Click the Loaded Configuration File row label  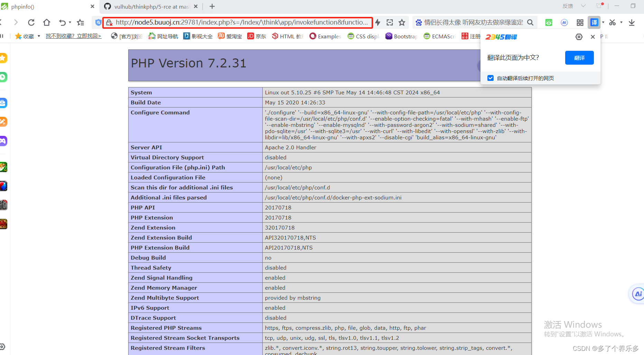click(168, 177)
